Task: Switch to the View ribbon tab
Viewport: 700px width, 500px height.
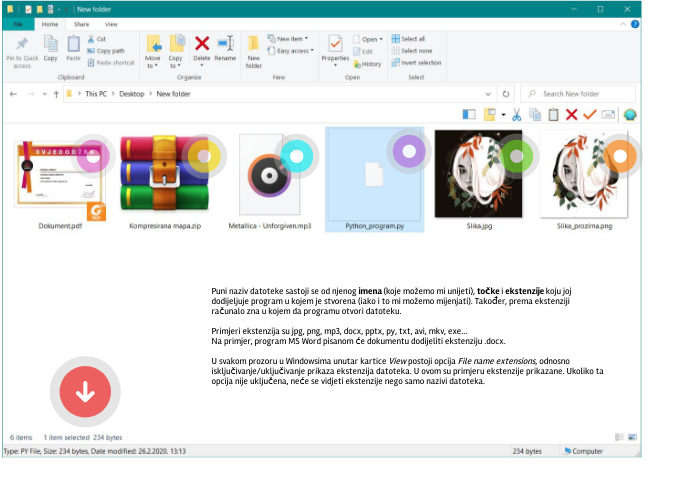Action: (x=111, y=23)
